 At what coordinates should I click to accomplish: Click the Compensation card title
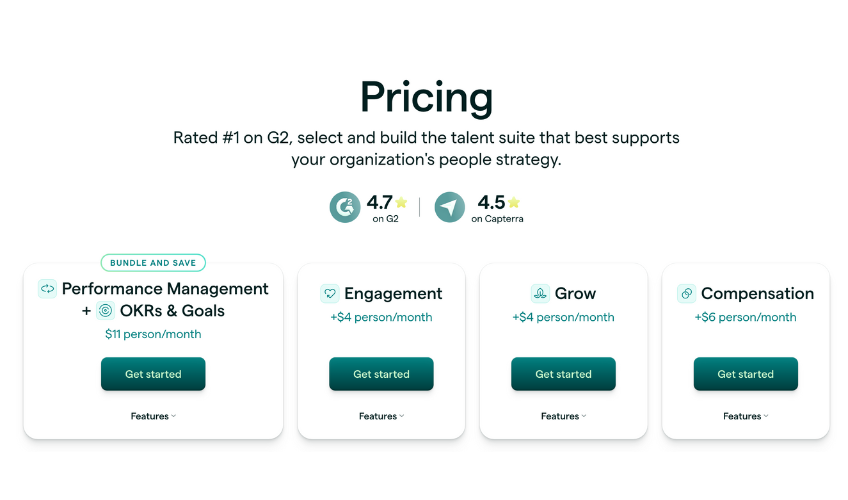click(757, 294)
